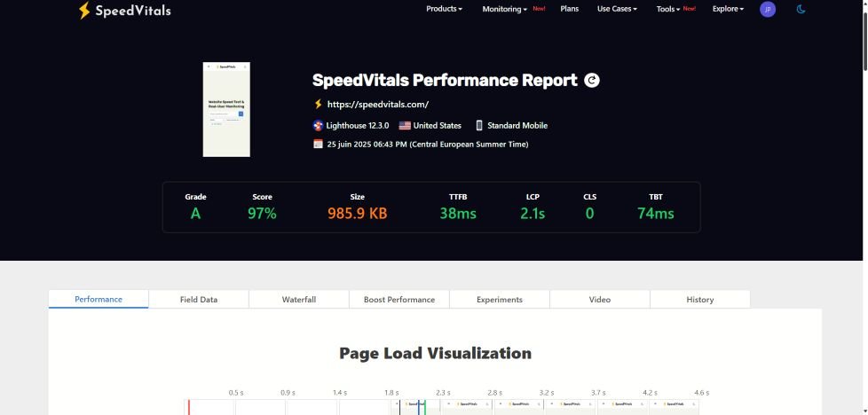Click the mobile page screenshot thumbnail
The image size is (868, 415).
226,110
